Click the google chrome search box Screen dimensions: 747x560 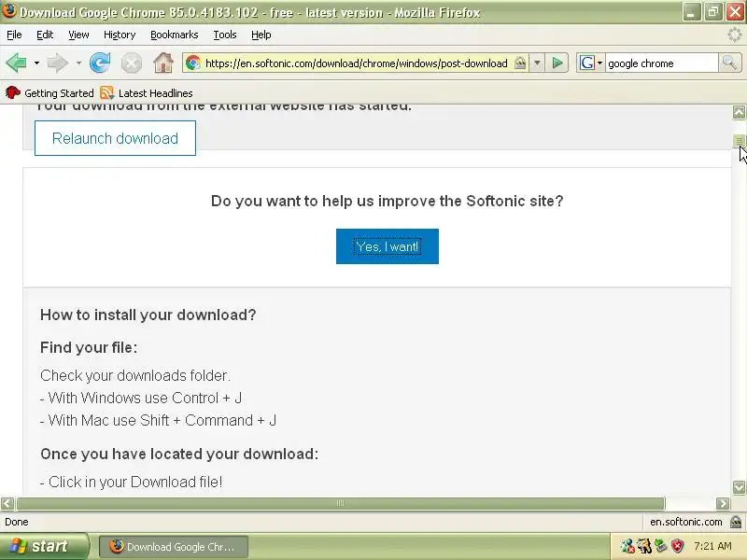[x=661, y=63]
